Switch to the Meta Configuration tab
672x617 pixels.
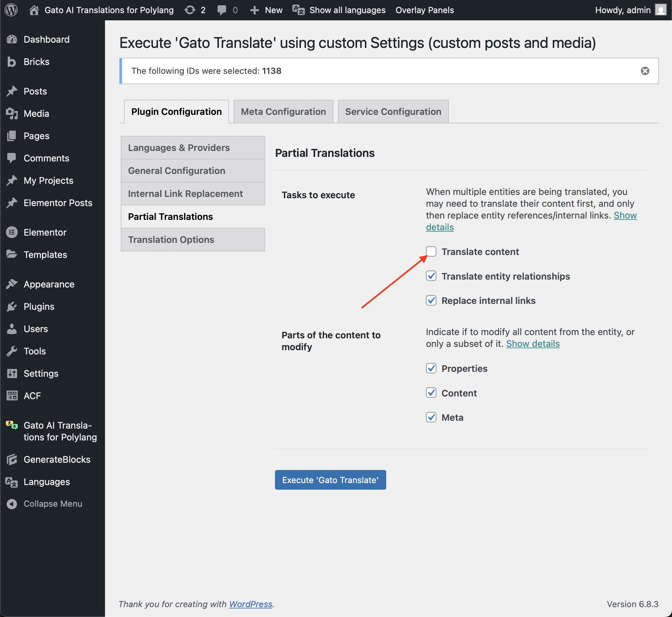[283, 111]
